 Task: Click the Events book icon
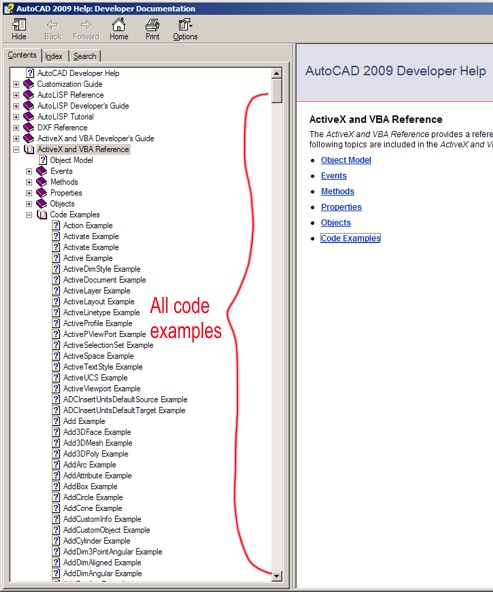(42, 171)
